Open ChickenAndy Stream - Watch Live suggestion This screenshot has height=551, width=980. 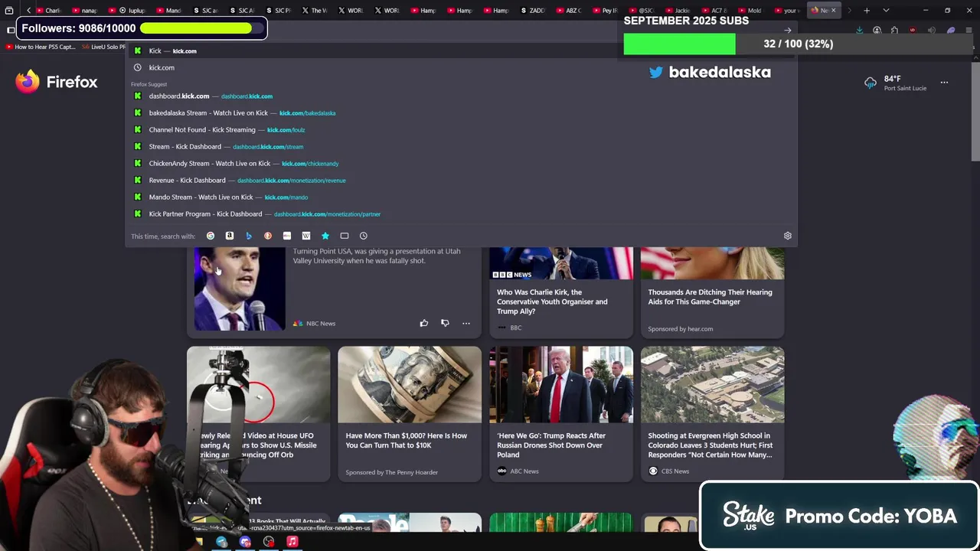click(x=462, y=163)
